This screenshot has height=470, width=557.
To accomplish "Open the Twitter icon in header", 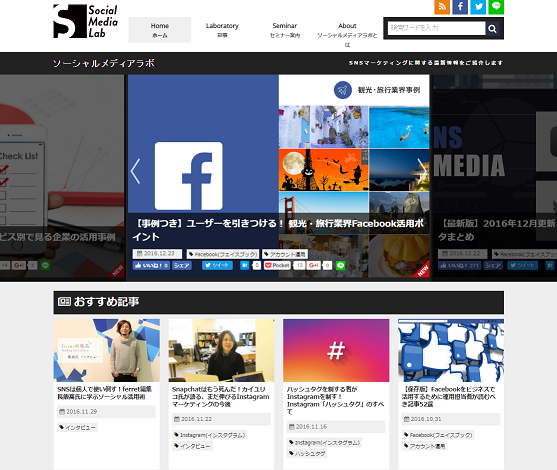I will [x=478, y=7].
